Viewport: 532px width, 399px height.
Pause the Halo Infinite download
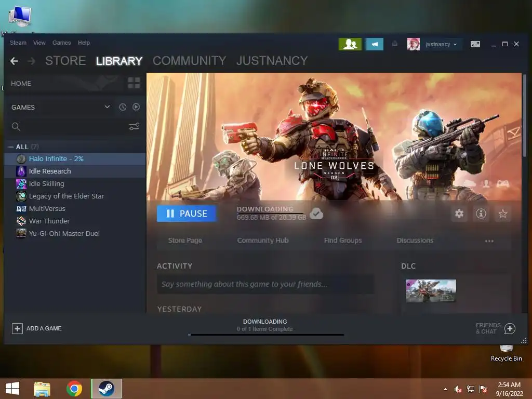187,214
